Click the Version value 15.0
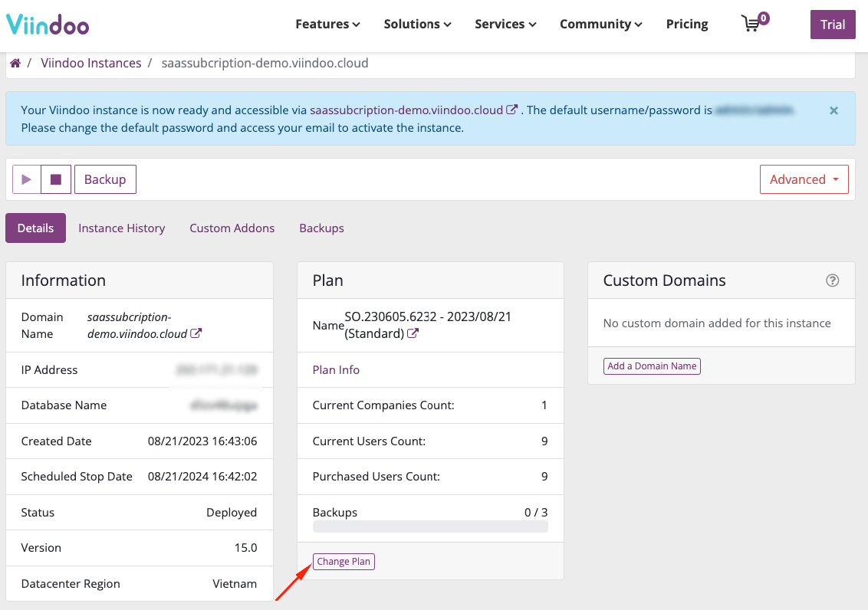Screen dimensions: 868x610 coord(246,548)
